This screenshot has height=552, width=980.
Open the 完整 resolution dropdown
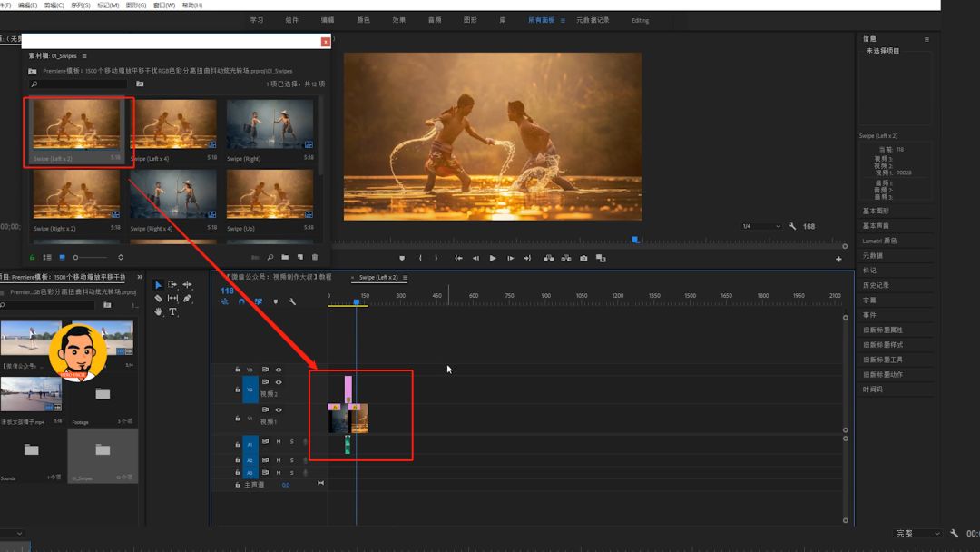point(918,533)
